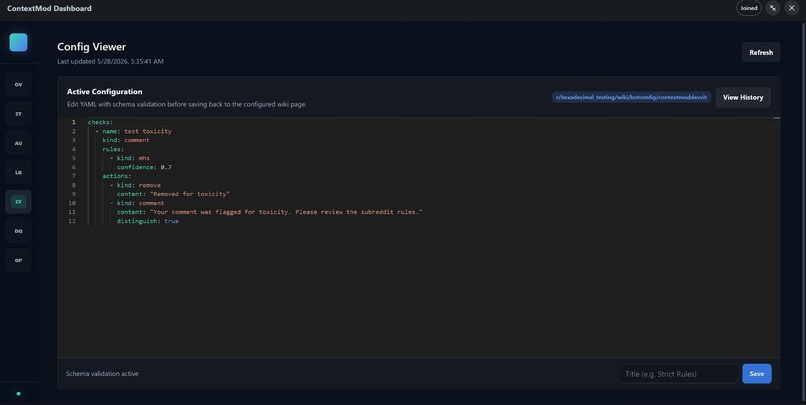Open View History
The height and width of the screenshot is (405, 806).
[x=743, y=97]
